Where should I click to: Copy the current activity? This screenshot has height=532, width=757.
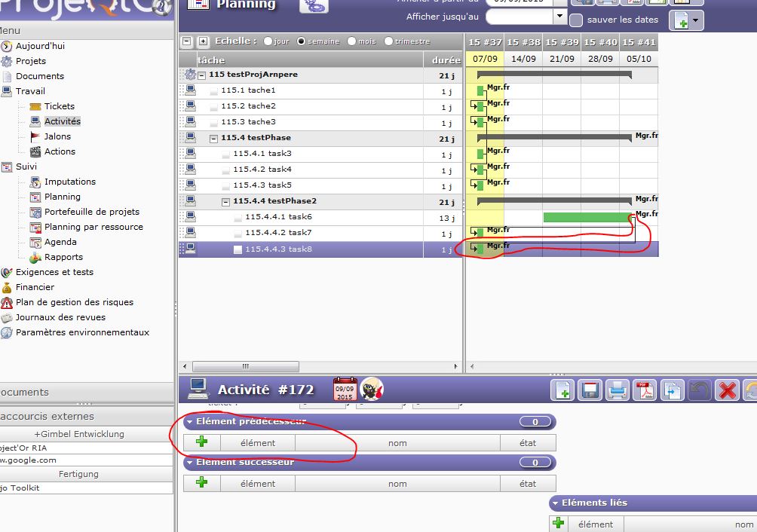coord(672,390)
